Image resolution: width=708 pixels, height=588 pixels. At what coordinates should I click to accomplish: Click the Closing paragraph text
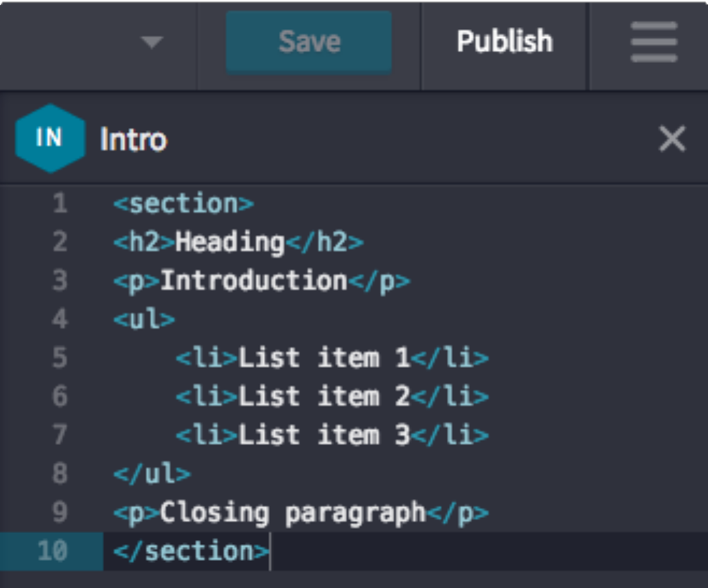292,512
